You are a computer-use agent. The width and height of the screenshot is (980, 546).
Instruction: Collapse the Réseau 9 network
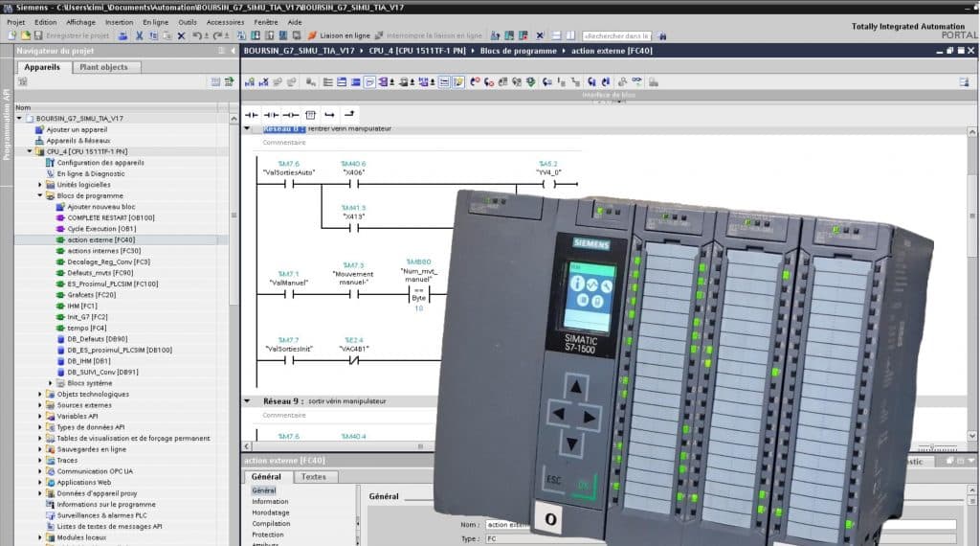[x=247, y=401]
